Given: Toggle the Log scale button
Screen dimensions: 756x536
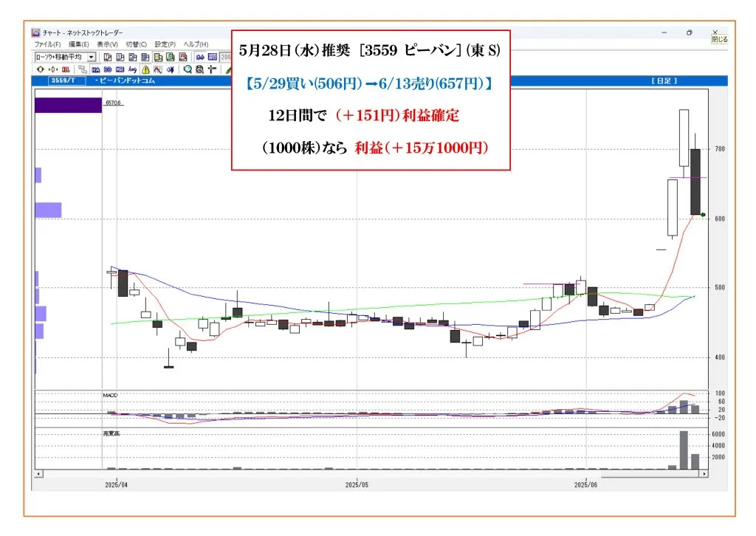Looking at the screenshot, I should tap(133, 70).
